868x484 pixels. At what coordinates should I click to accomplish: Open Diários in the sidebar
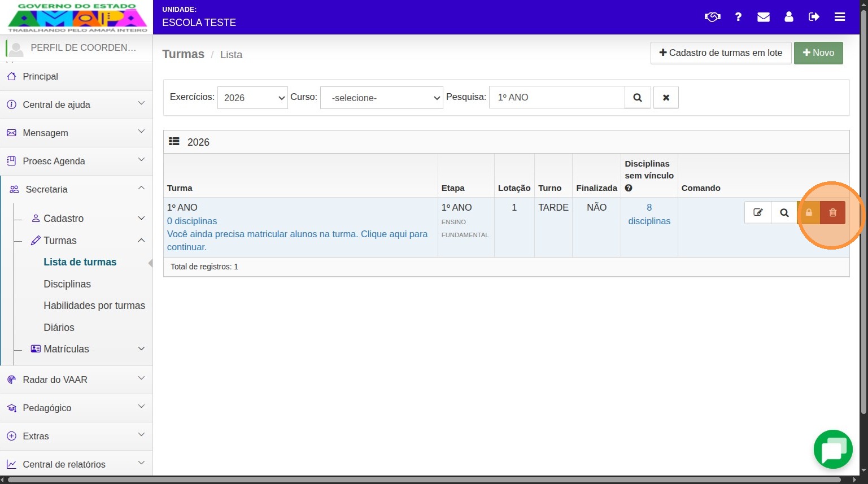[59, 328]
